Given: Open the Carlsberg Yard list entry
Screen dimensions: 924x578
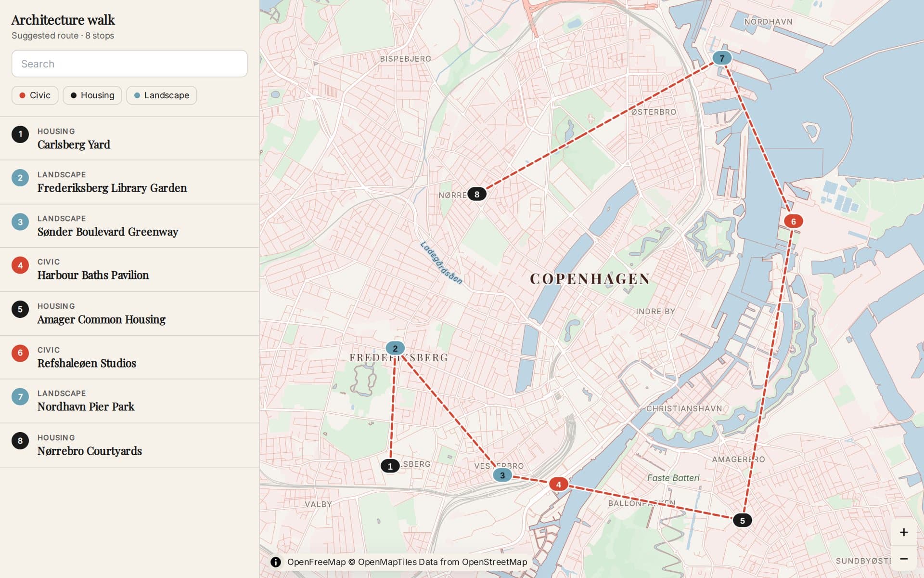Looking at the screenshot, I should 129,139.
